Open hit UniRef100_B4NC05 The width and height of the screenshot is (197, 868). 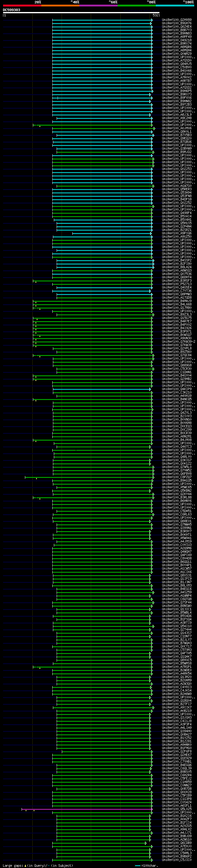point(177,399)
